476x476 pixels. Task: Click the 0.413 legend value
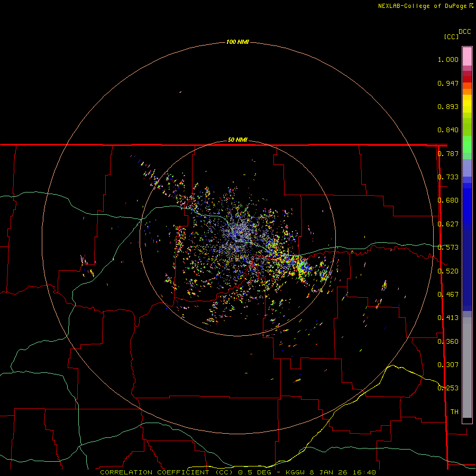point(448,318)
